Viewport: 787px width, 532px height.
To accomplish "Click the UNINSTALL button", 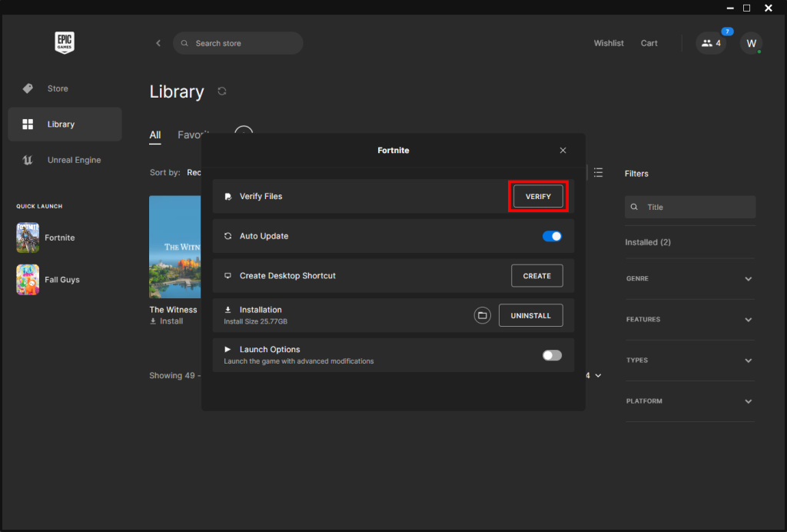I will point(530,315).
